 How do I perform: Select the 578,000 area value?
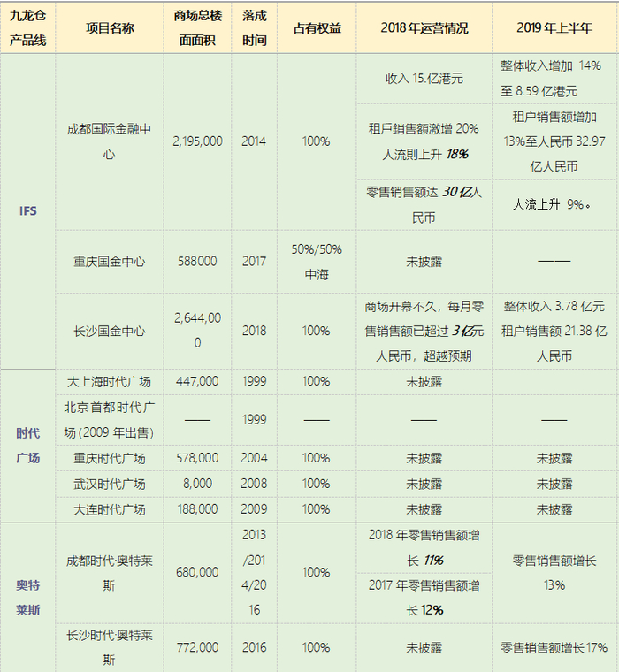coord(197,458)
